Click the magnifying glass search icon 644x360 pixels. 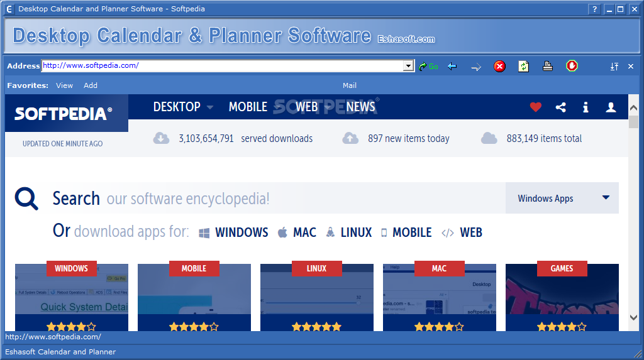pos(26,199)
